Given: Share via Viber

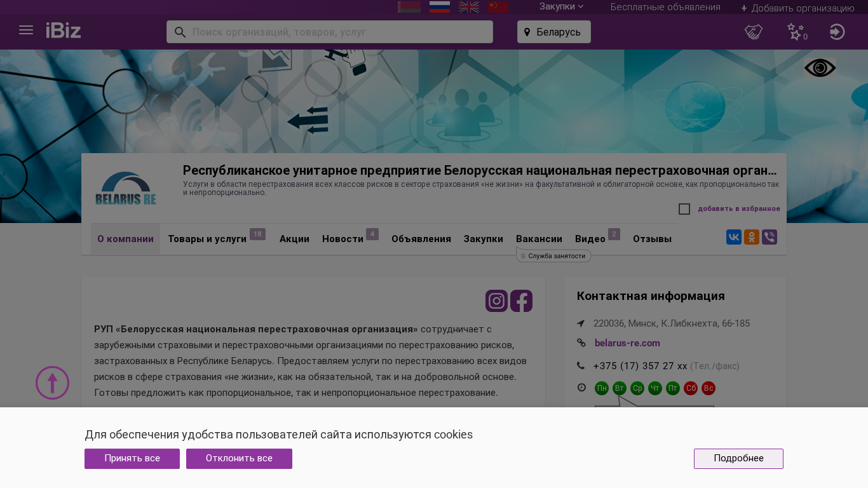Looking at the screenshot, I should [770, 237].
